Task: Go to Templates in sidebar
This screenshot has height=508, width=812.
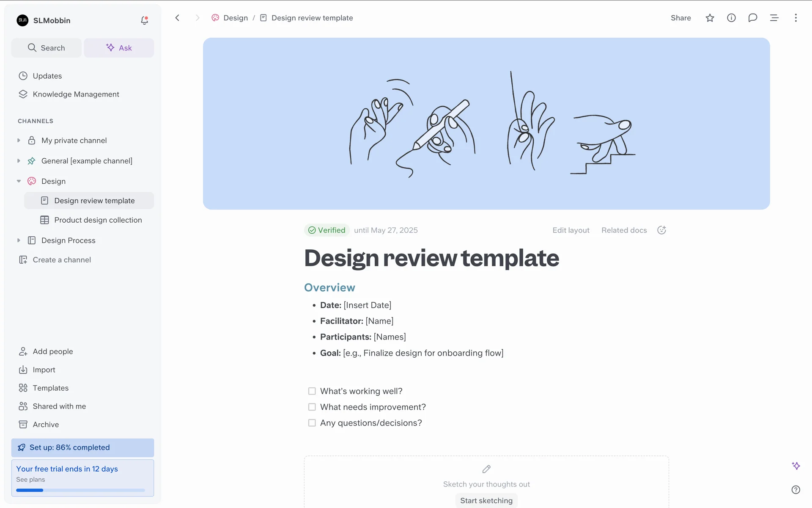Action: click(x=50, y=388)
